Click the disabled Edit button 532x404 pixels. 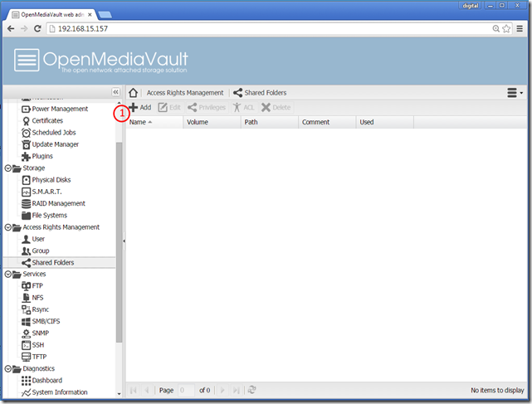(169, 108)
